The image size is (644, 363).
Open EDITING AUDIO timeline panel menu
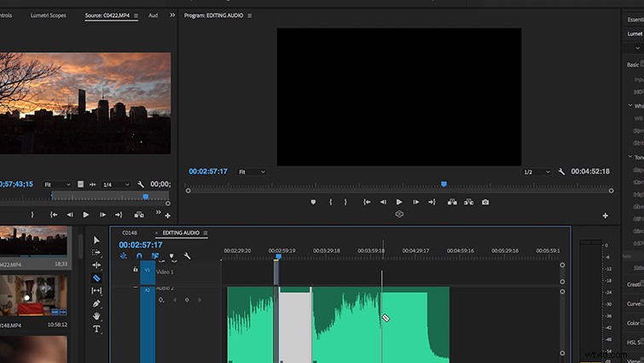point(206,233)
